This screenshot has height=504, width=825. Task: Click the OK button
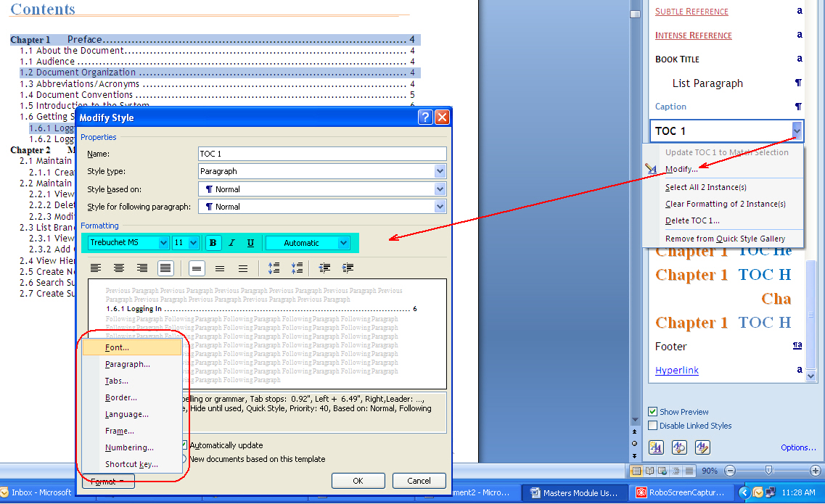(x=358, y=480)
